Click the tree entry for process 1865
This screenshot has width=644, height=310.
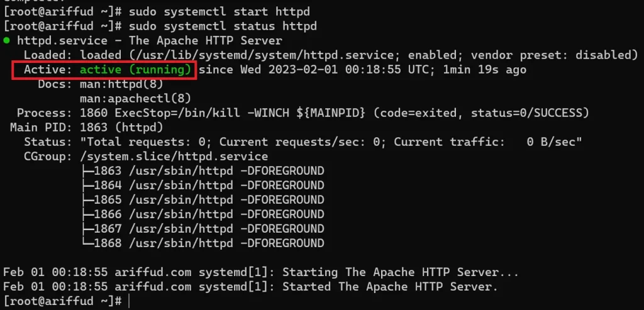click(x=203, y=199)
